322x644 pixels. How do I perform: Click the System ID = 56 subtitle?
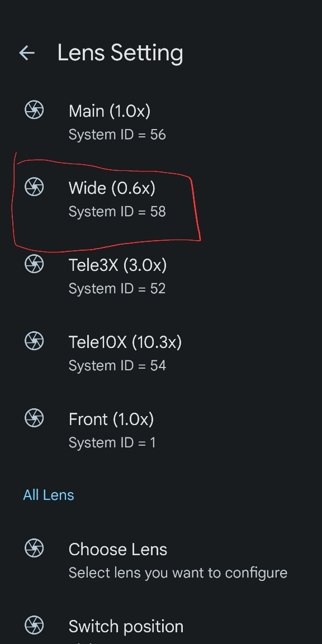point(117,135)
